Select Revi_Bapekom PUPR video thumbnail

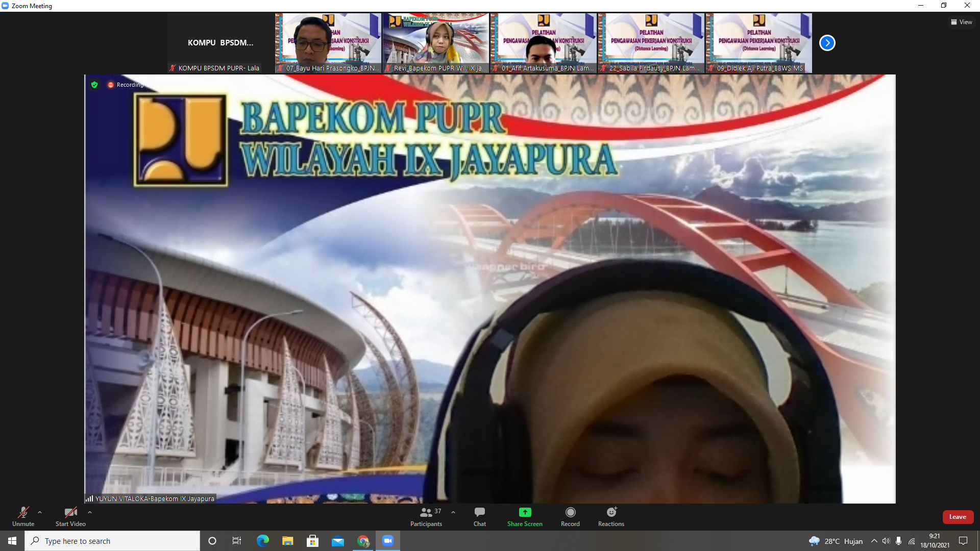[436, 43]
